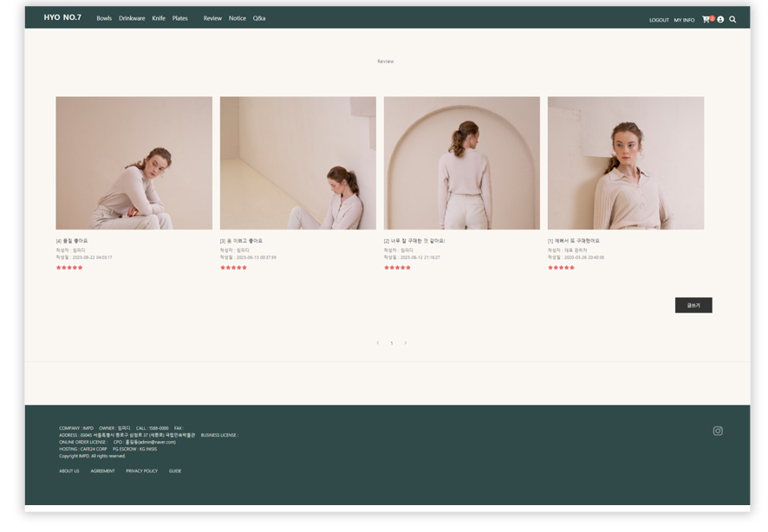This screenshot has width=768, height=532.
Task: Click the date '2020-03-26 20:40:38'
Action: click(584, 257)
